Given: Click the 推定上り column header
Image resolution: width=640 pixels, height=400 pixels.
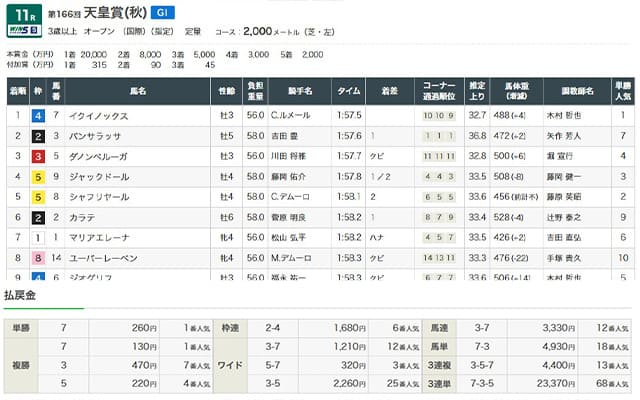Looking at the screenshot, I should (477, 91).
